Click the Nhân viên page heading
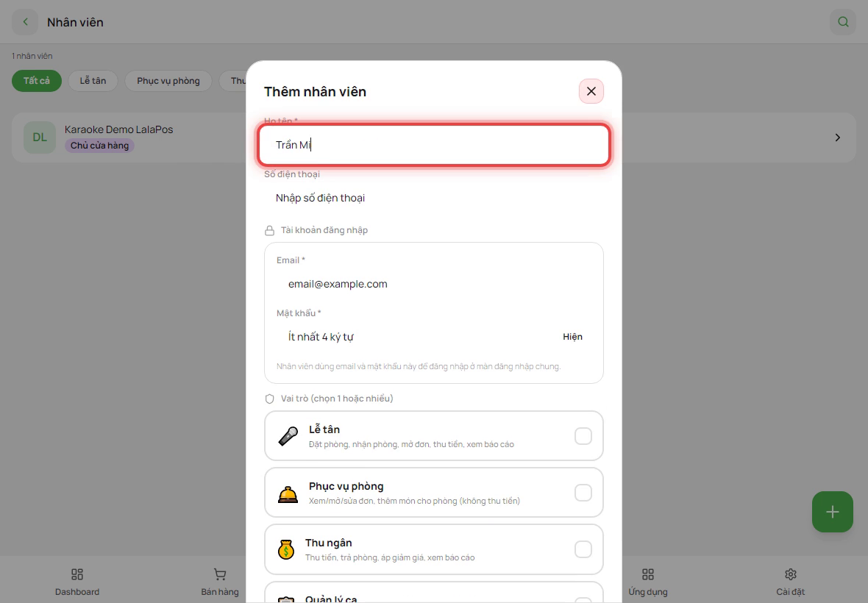868x603 pixels. click(75, 22)
